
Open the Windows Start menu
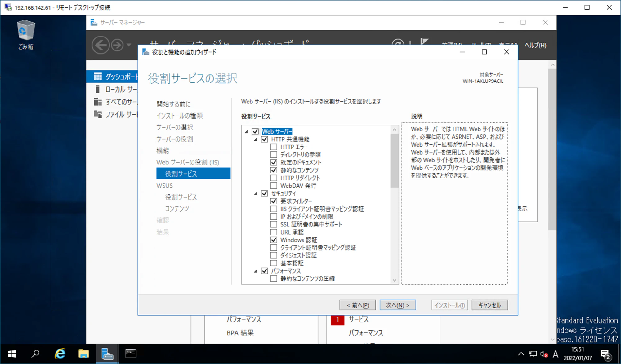click(x=12, y=354)
